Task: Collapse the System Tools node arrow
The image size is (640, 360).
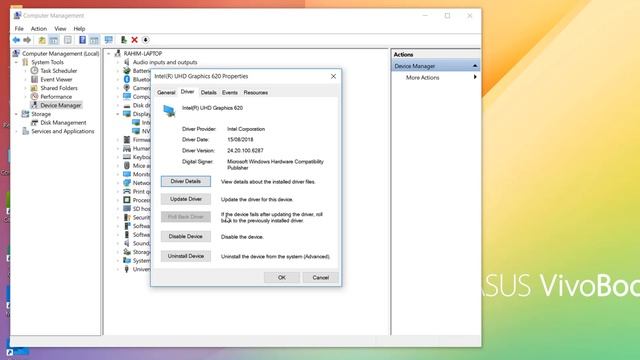Action: click(16, 62)
